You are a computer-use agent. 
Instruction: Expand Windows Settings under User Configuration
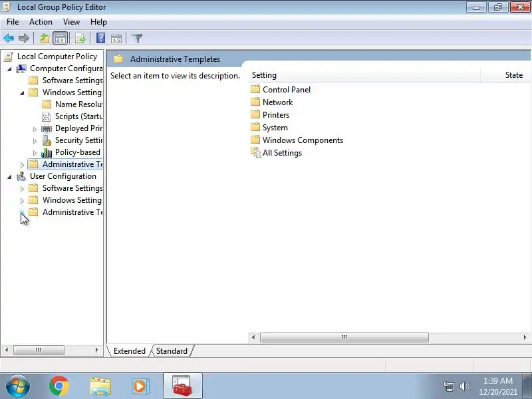click(22, 201)
